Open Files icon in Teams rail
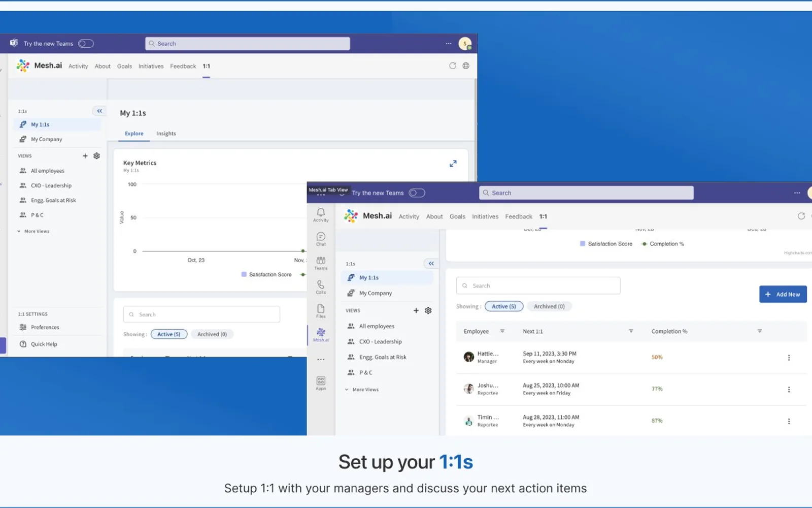This screenshot has width=812, height=508. tap(321, 311)
